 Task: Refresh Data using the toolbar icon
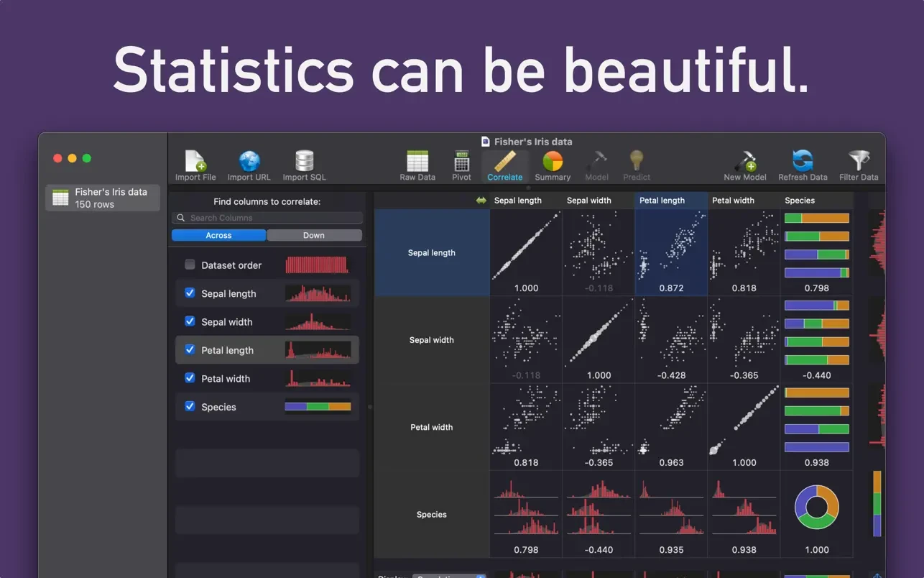click(x=803, y=166)
